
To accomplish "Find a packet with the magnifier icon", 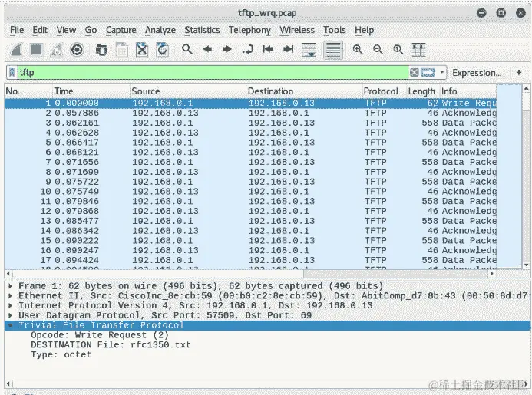I will (187, 50).
